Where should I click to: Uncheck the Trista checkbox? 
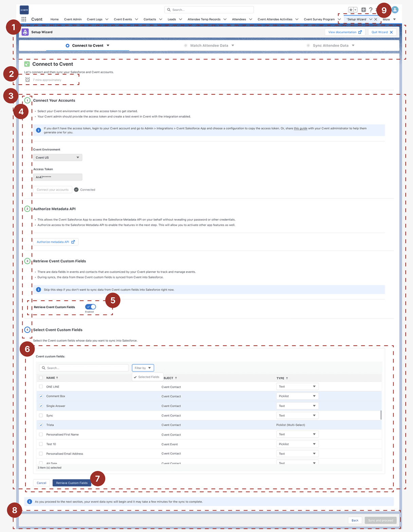(x=41, y=425)
